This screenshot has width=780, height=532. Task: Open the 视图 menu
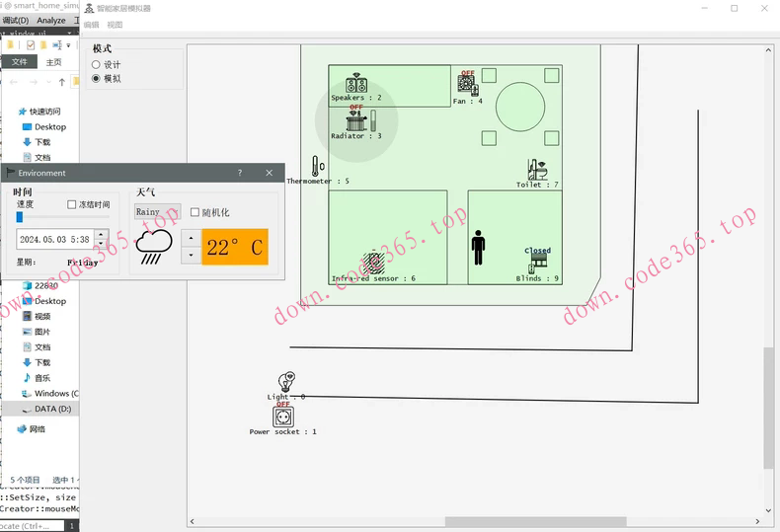(115, 25)
